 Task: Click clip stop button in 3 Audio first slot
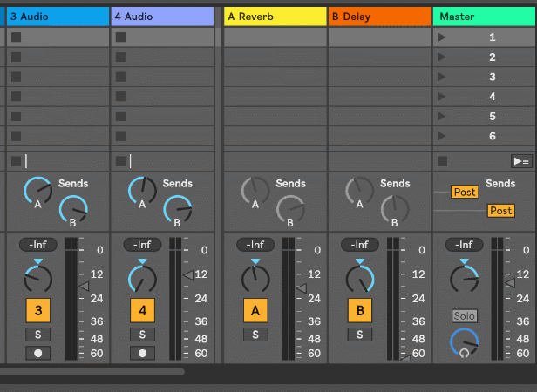click(x=16, y=37)
